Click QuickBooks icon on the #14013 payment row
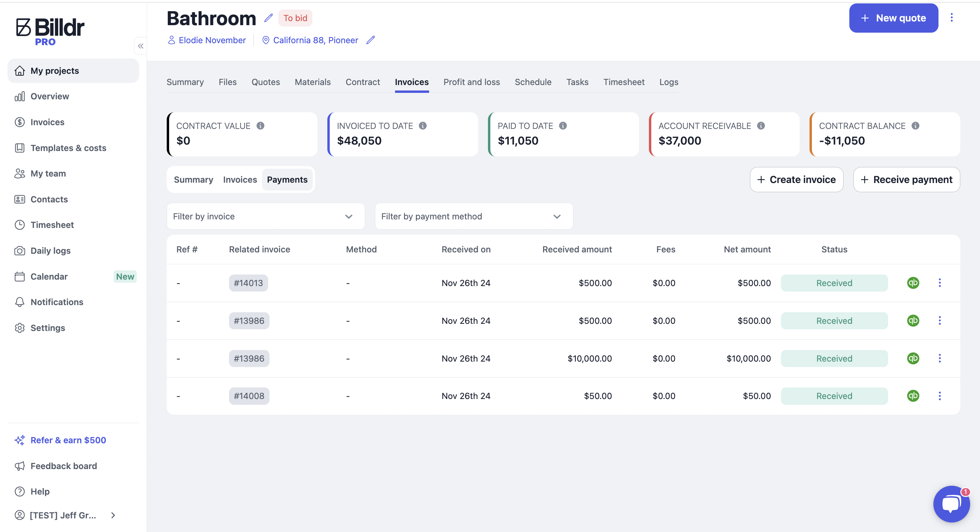 (x=913, y=283)
